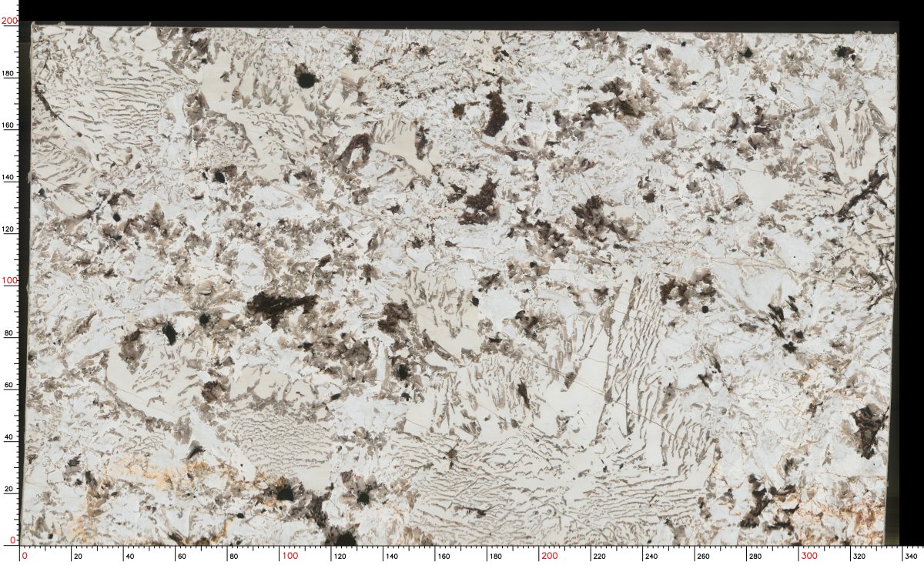Click the 160 label on vertical ruler
Viewport: 924px width, 565px height.
click(9, 125)
